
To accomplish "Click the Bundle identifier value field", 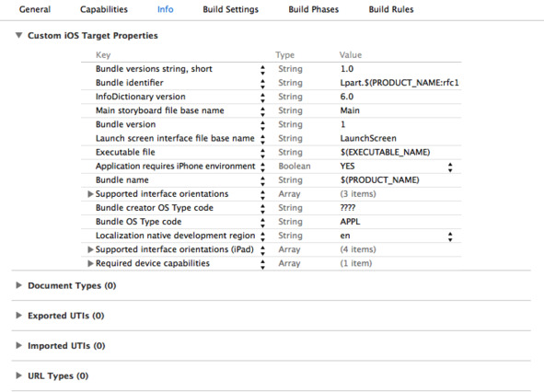I will [399, 83].
